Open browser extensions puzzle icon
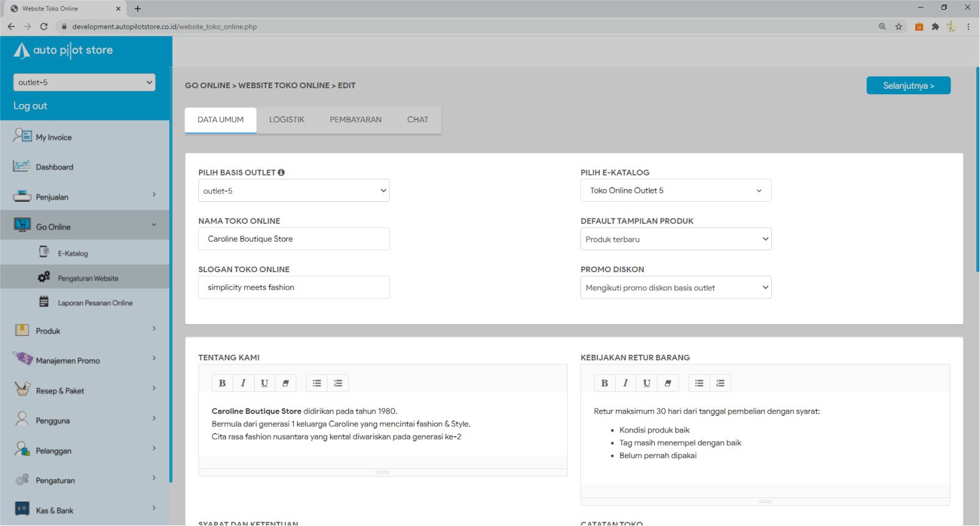The image size is (980, 526). 935,26
